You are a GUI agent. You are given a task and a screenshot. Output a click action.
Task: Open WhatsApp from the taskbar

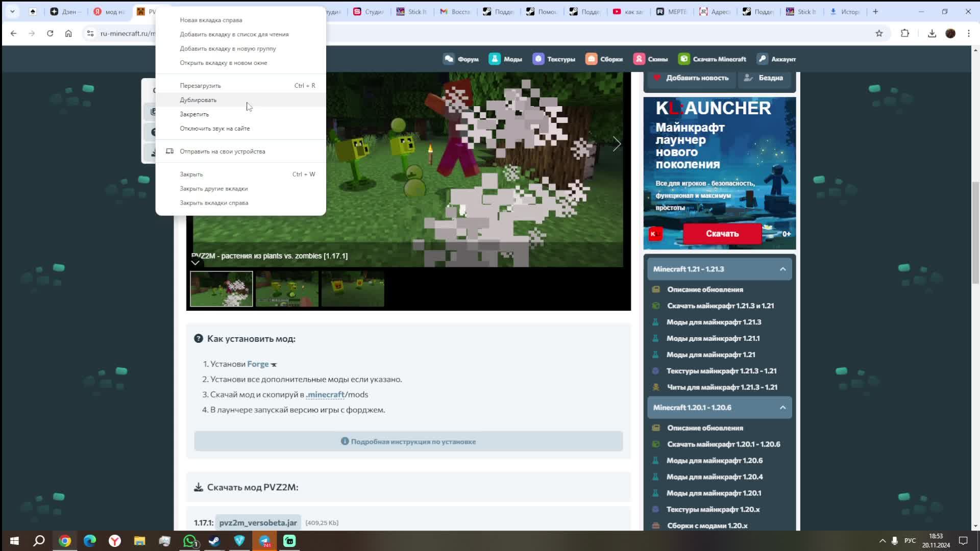(x=190, y=541)
